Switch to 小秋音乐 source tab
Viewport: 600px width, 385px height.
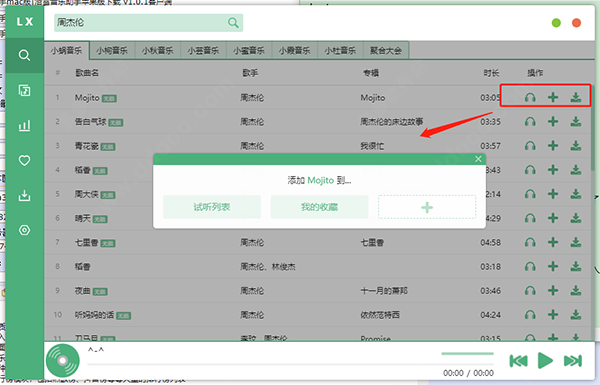pos(158,51)
